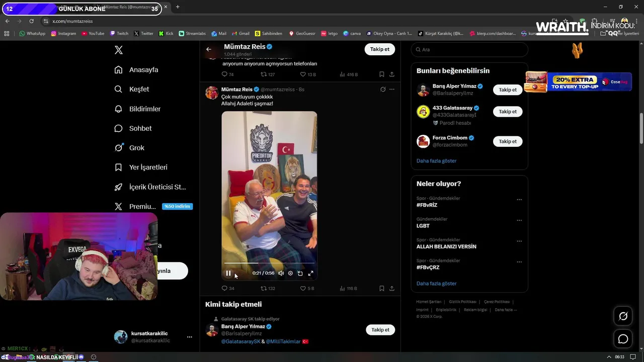Open Chrome apps grid icon
Screen dimensions: 644x362
click(7, 34)
